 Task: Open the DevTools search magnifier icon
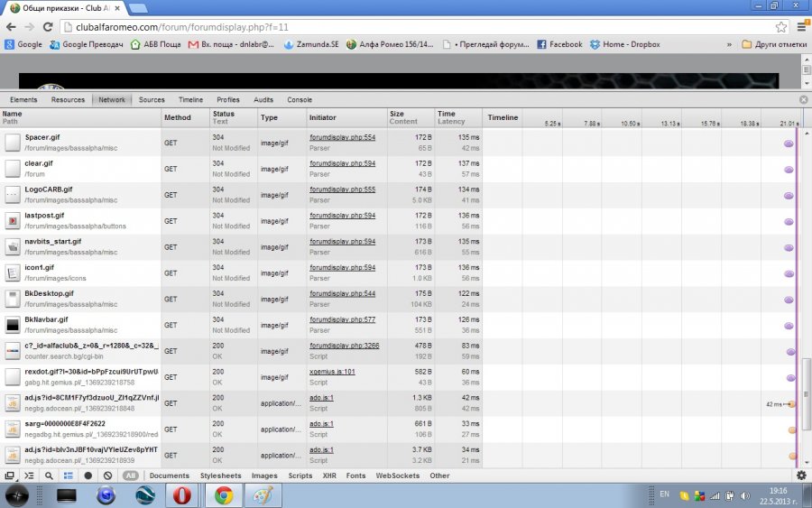coord(49,476)
